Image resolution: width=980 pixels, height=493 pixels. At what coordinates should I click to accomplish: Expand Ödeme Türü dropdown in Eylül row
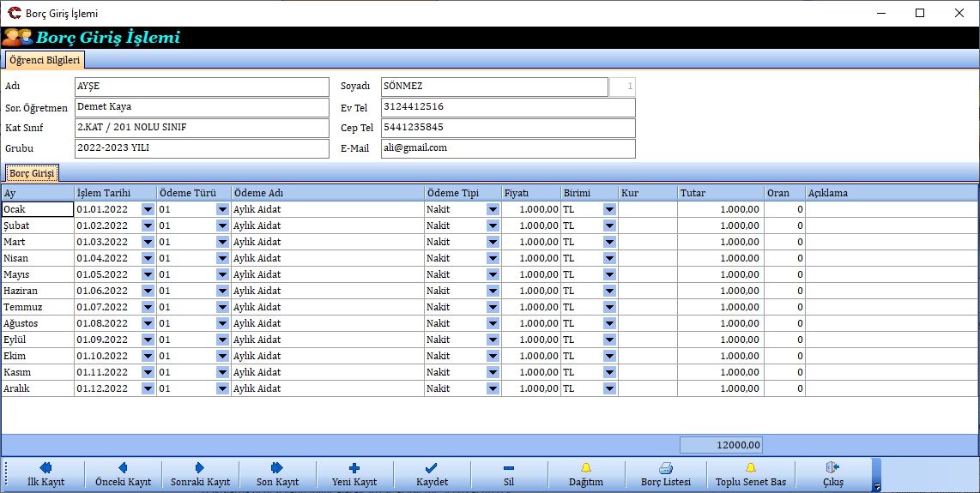point(222,340)
